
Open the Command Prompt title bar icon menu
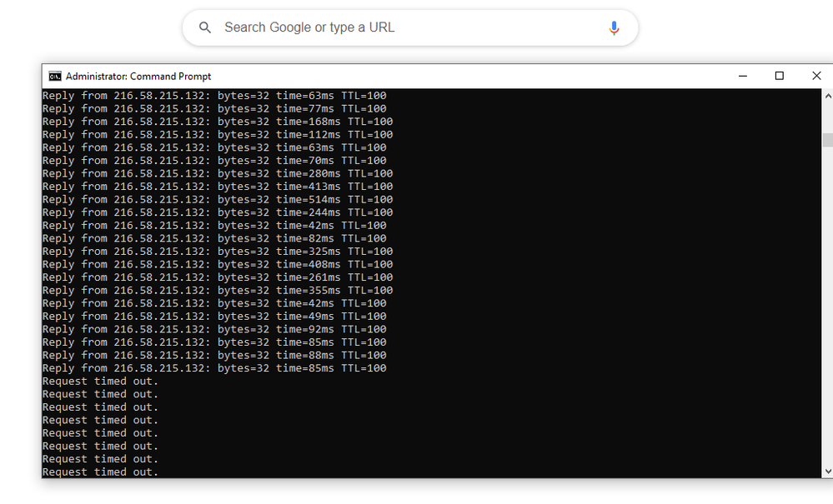click(x=55, y=76)
